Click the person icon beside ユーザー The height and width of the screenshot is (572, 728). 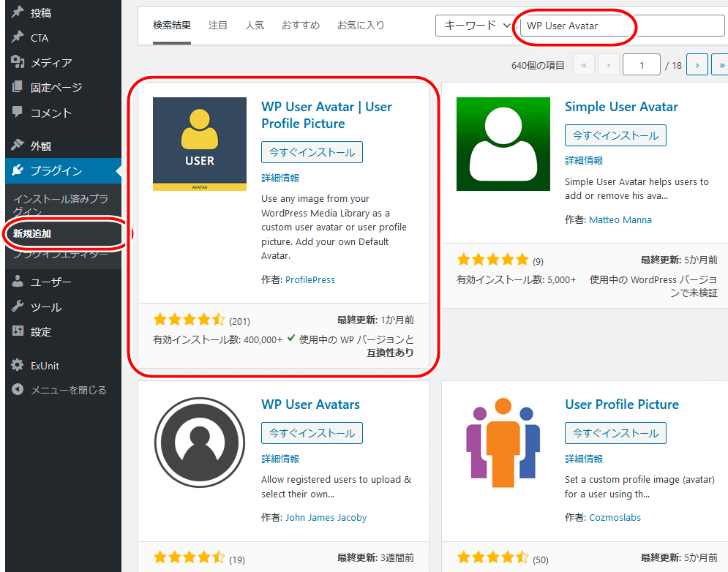(x=18, y=282)
